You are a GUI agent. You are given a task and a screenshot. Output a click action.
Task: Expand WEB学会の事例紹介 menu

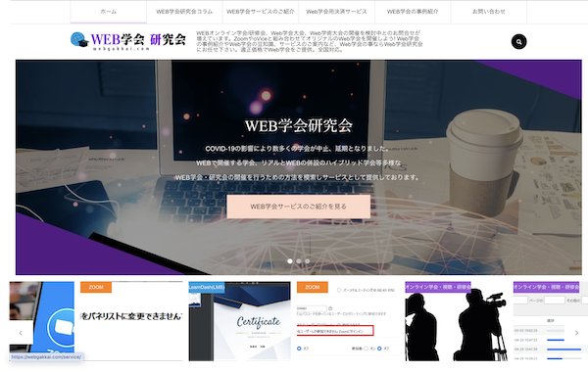(413, 12)
